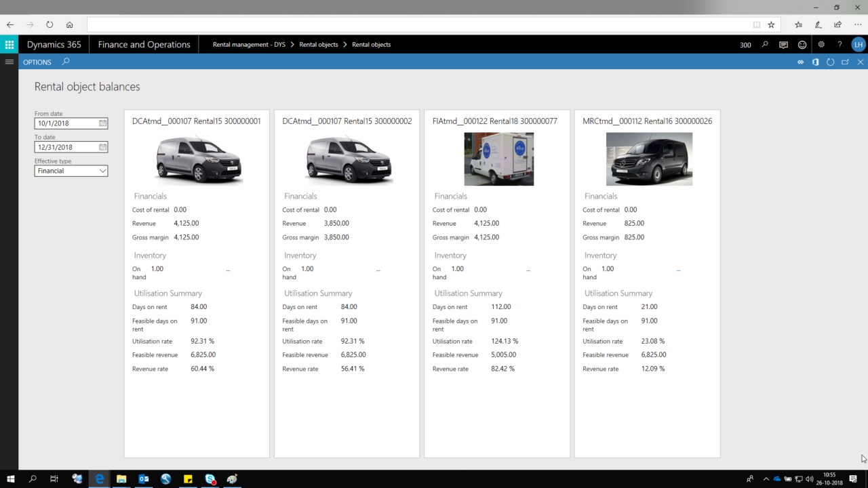The height and width of the screenshot is (488, 868).
Task: Expand the hamburger navigation pane
Action: (x=9, y=62)
